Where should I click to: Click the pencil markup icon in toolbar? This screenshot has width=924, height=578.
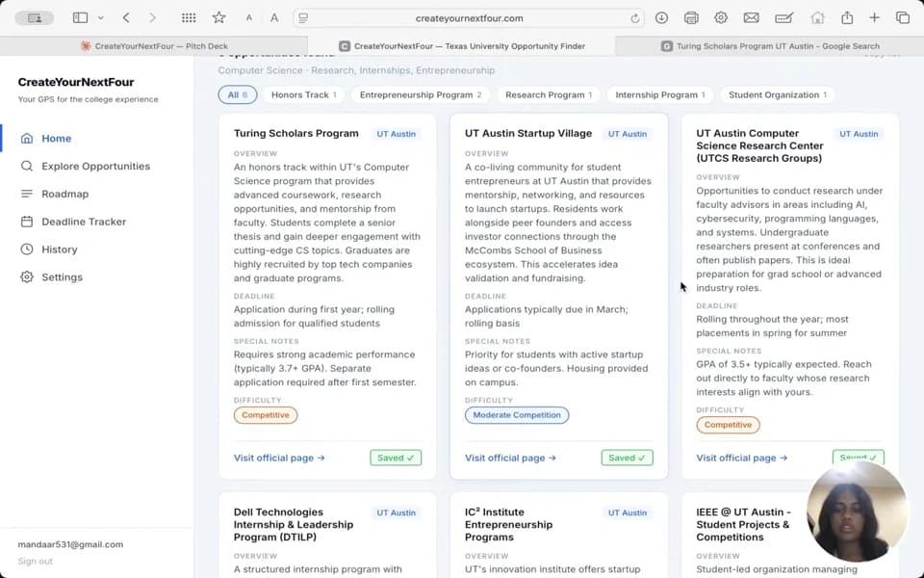783,17
